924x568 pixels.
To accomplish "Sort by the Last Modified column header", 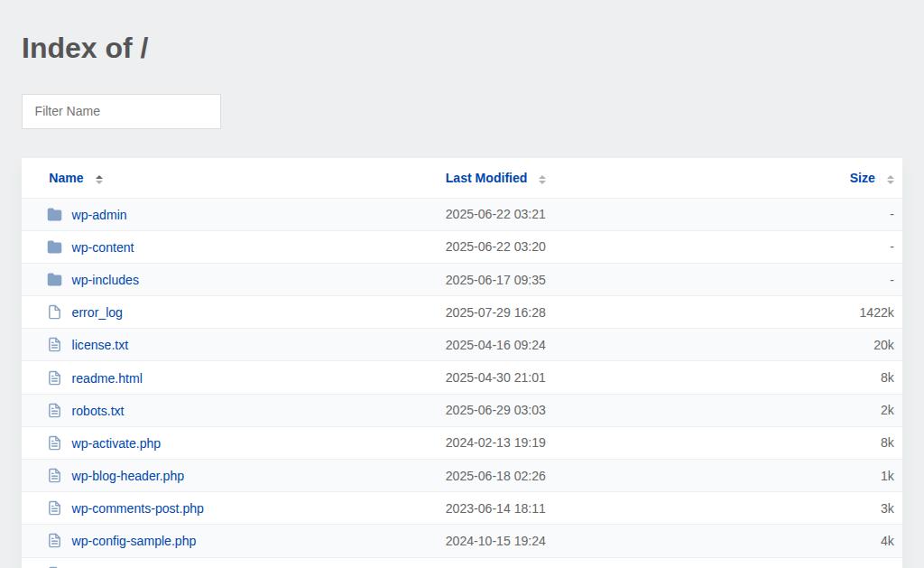I will point(486,178).
